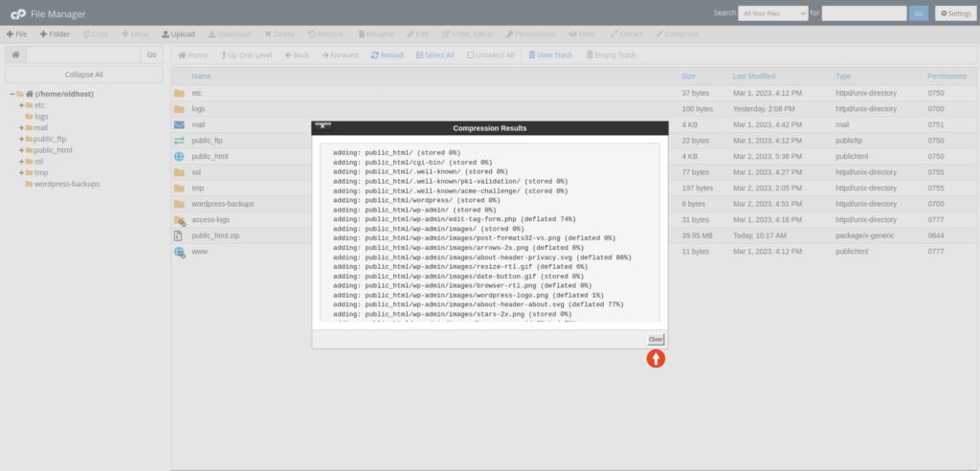Click the Close button in Compression Results
This screenshot has width=980, height=471.
[656, 340]
